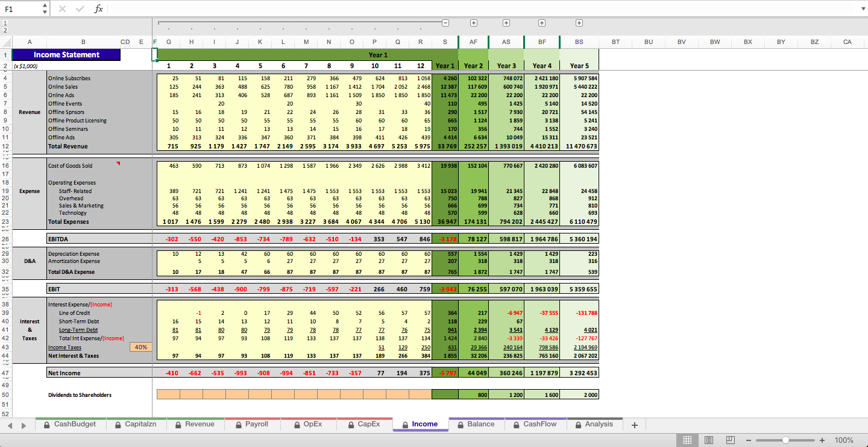Click the next sheet navigation arrow
Viewport: 868px width, 447px height.
click(x=24, y=425)
